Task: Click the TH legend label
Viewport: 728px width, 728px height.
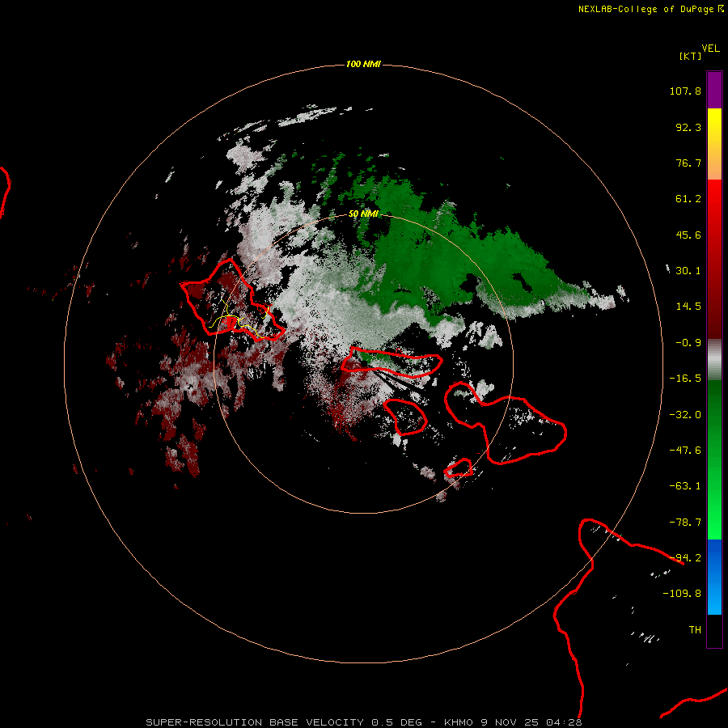Action: [695, 630]
